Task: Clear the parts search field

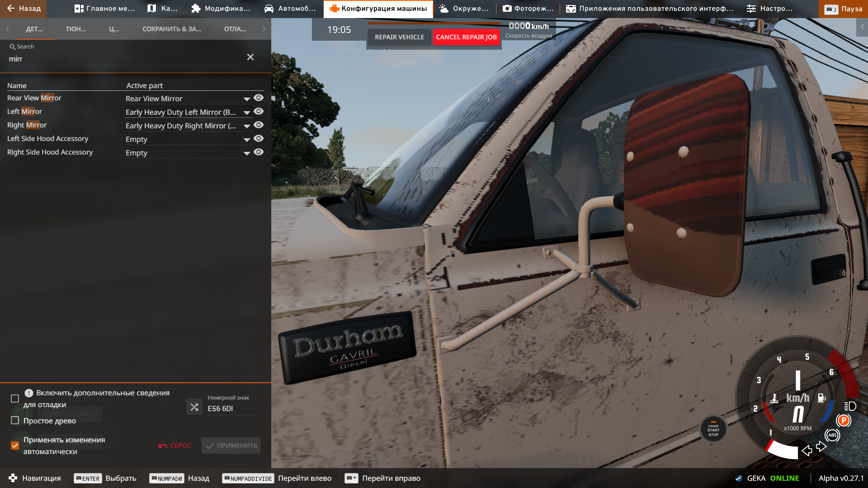Action: tap(250, 57)
